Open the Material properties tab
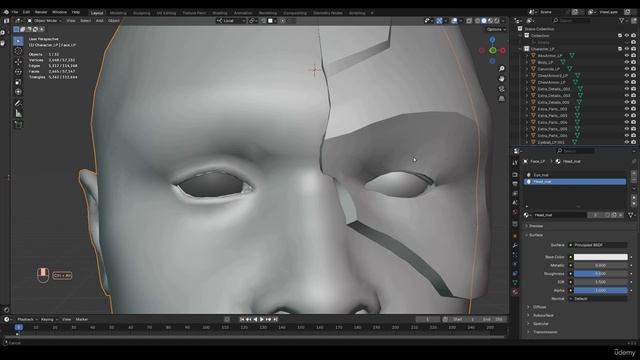 tap(515, 292)
